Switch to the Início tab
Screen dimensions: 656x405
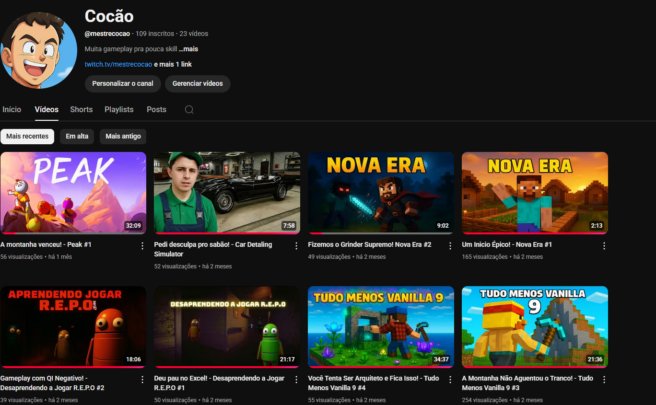(x=12, y=109)
